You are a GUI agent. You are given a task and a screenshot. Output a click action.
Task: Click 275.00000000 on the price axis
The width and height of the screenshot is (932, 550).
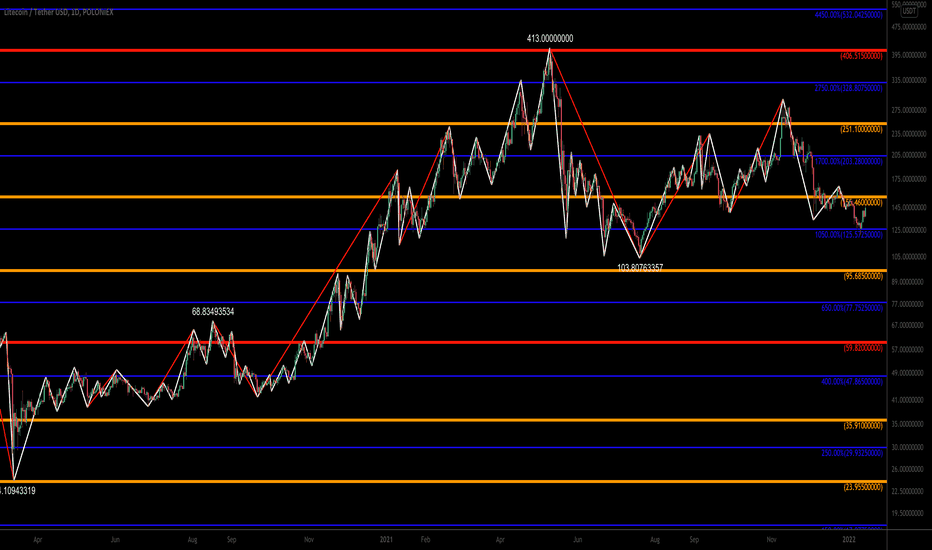909,111
